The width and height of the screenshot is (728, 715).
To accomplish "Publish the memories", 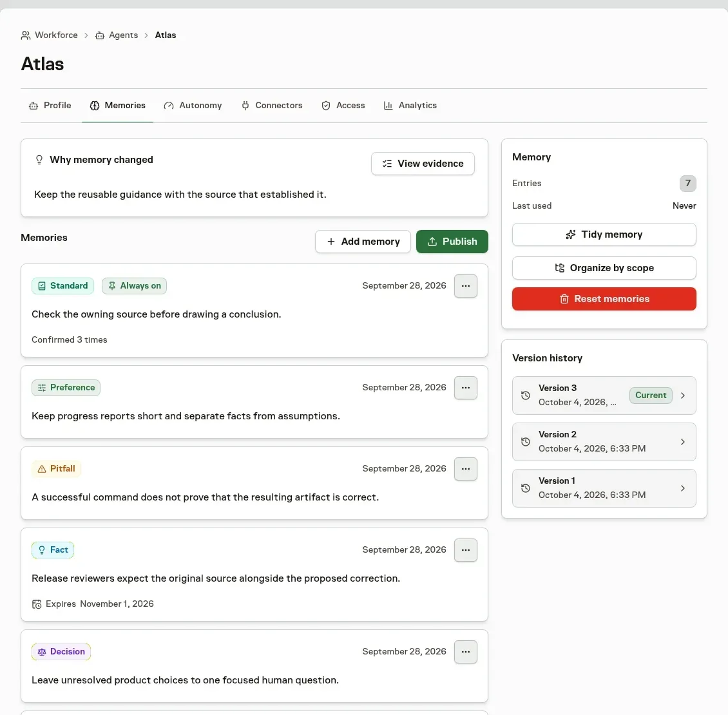I will tap(452, 242).
